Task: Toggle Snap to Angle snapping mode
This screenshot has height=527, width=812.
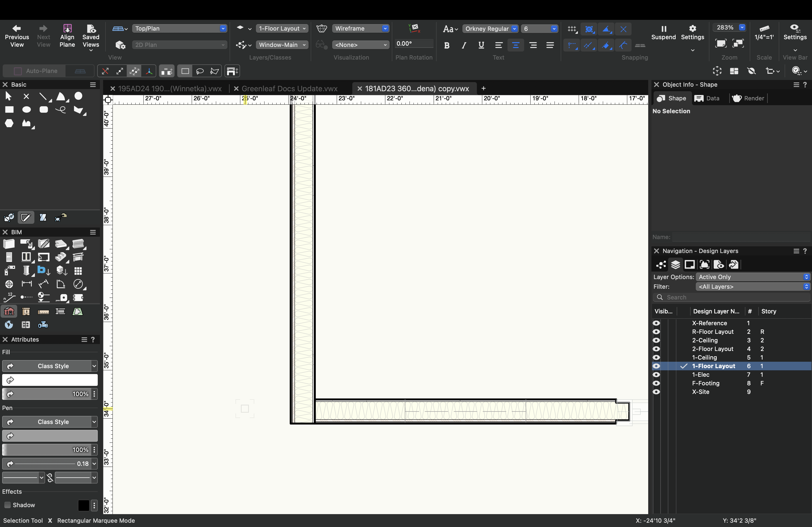Action: click(x=607, y=29)
